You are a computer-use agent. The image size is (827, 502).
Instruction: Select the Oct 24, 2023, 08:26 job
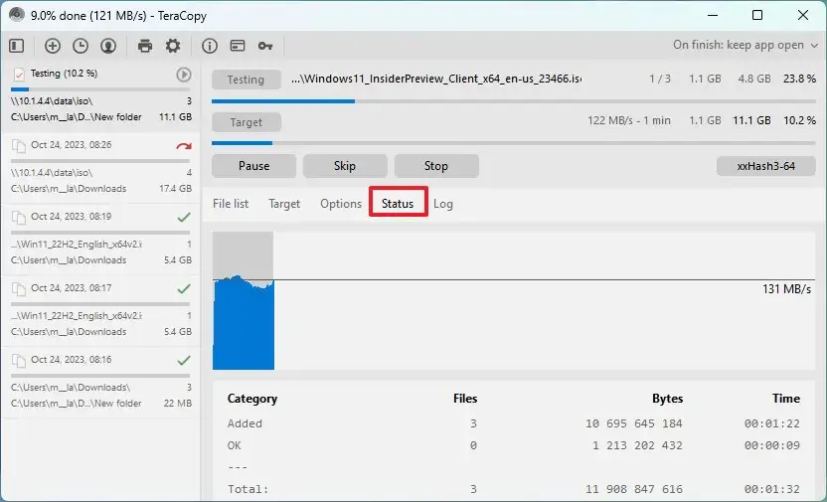[x=100, y=167]
